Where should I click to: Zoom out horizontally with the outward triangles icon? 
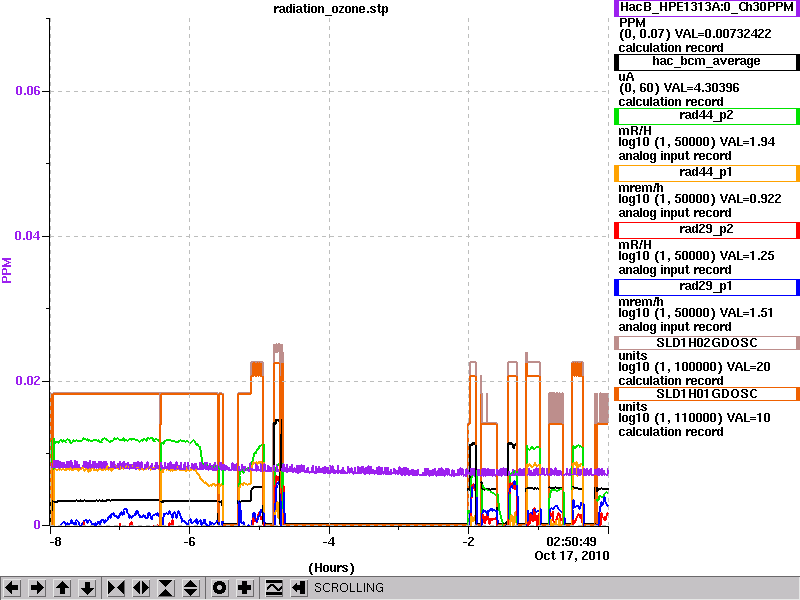pos(141,588)
